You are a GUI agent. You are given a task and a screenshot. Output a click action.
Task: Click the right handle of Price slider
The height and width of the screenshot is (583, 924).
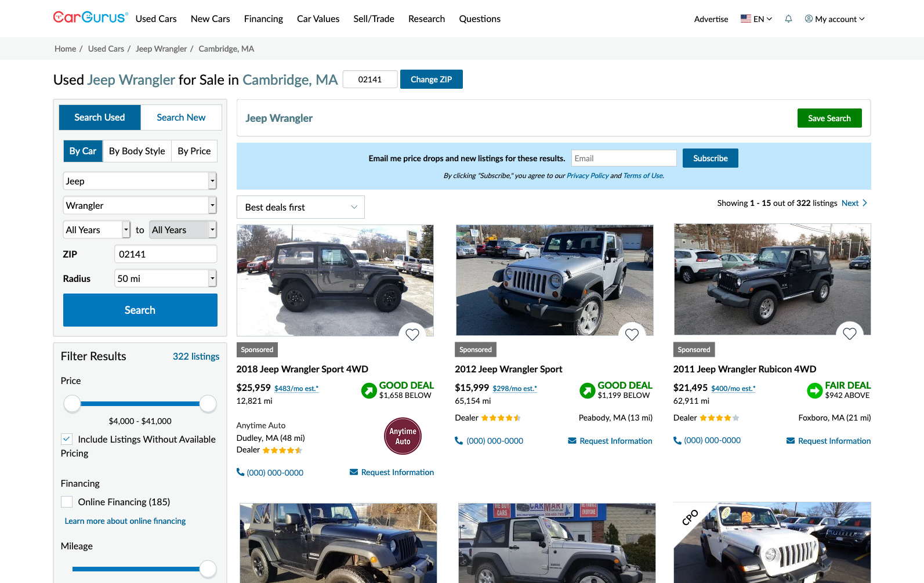(208, 404)
